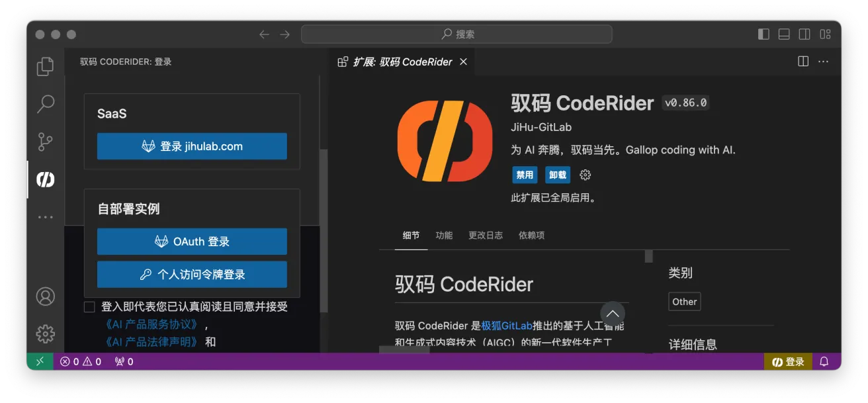
Task: Open the Explorer view in the activity bar
Action: [x=45, y=66]
